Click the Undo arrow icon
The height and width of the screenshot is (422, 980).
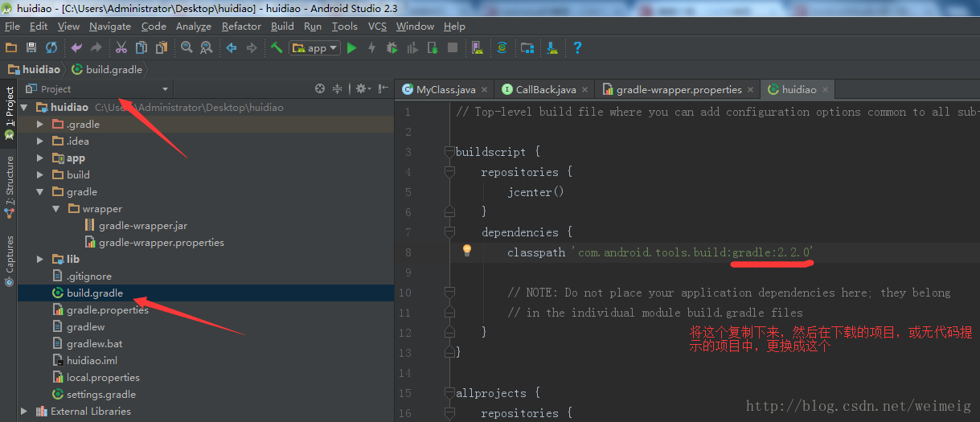tap(76, 48)
